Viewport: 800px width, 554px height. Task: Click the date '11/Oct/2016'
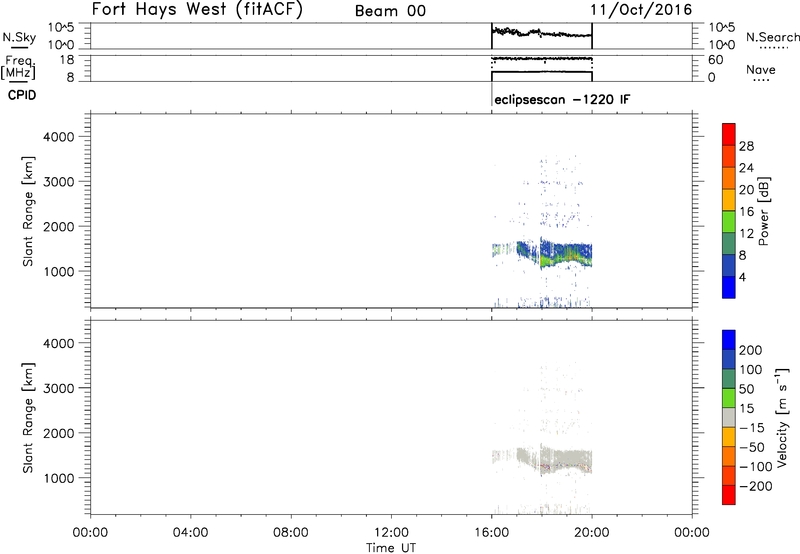click(x=641, y=10)
